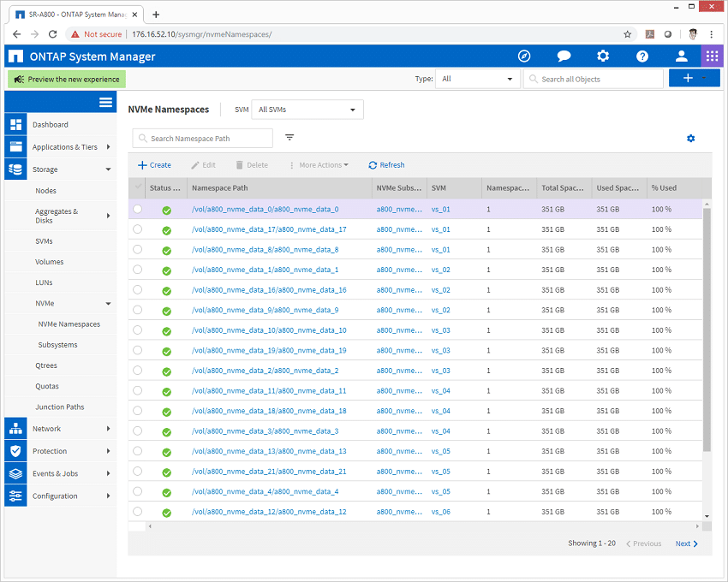Click the PDF extension icon
This screenshot has width=728, height=582.
pos(650,34)
